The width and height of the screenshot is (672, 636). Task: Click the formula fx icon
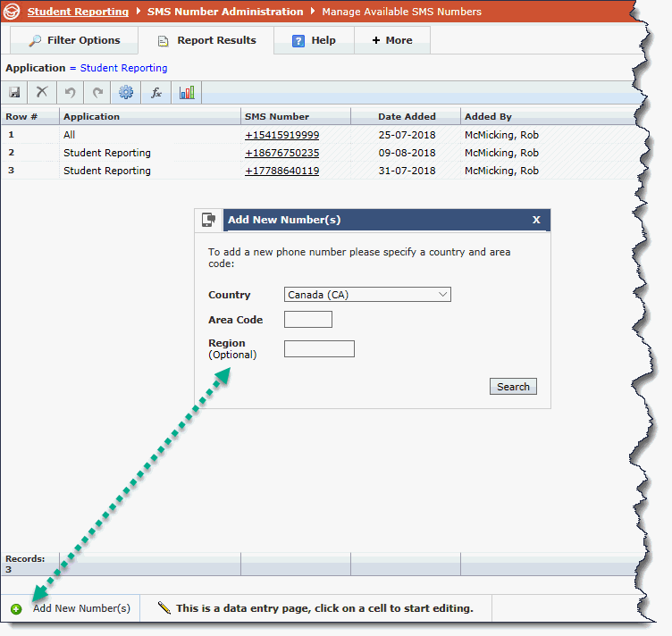pyautogui.click(x=155, y=92)
